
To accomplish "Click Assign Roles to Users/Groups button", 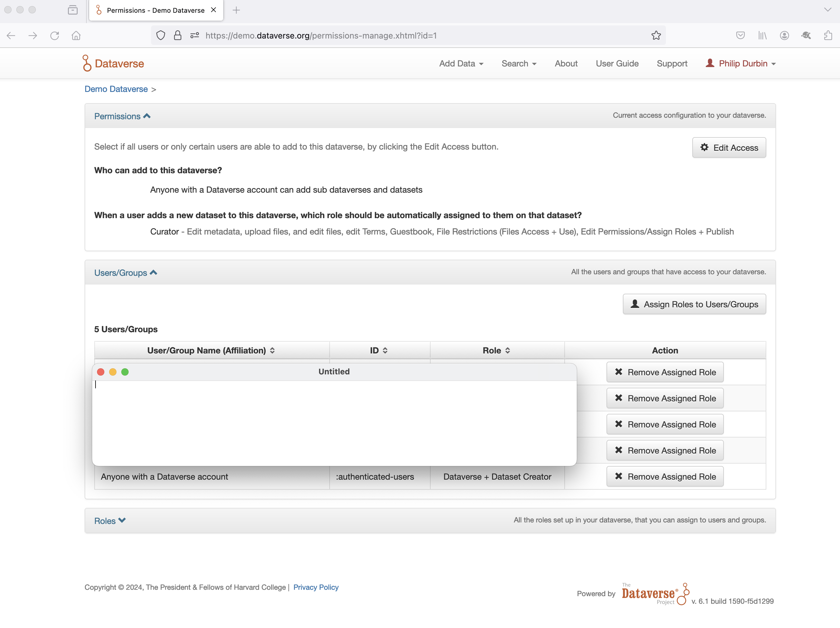I will [x=694, y=304].
